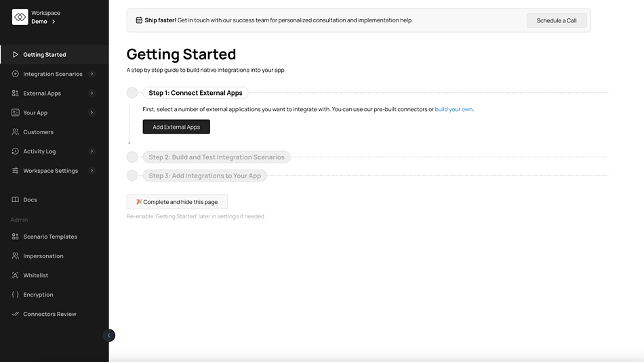This screenshot has height=362, width=644.
Task: Click the Integration Scenarios sidebar icon
Action: [16, 74]
